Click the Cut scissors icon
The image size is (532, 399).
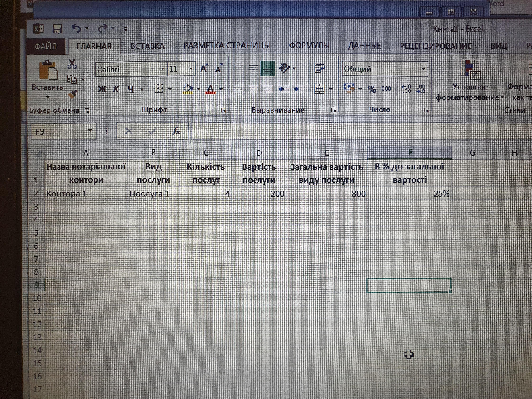(x=72, y=64)
